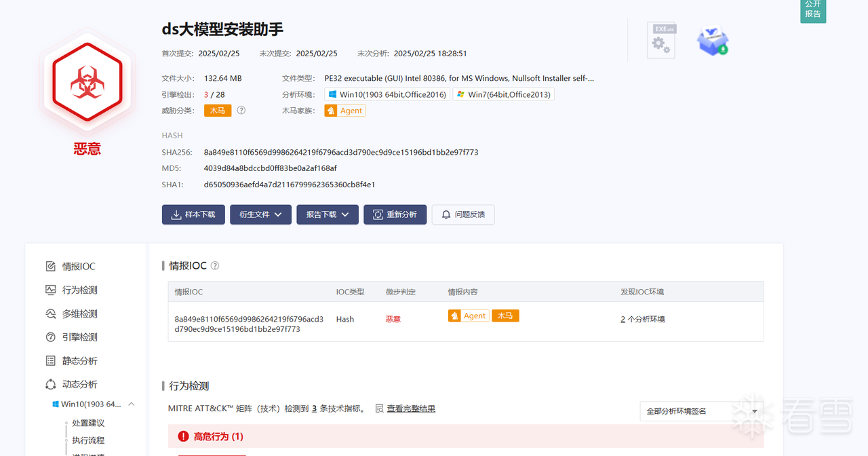Open the 衍生文件 dropdown

tap(261, 214)
